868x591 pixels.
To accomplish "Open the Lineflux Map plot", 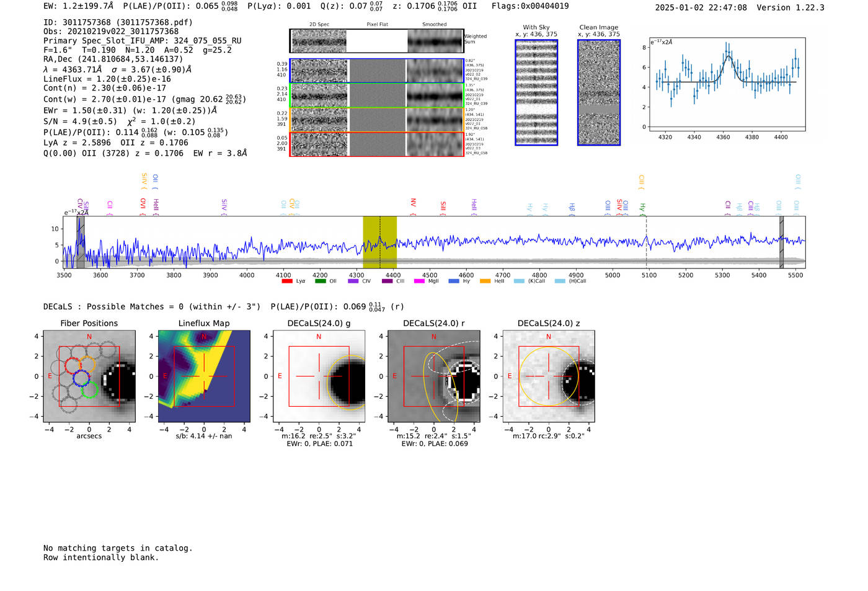I will coord(204,376).
